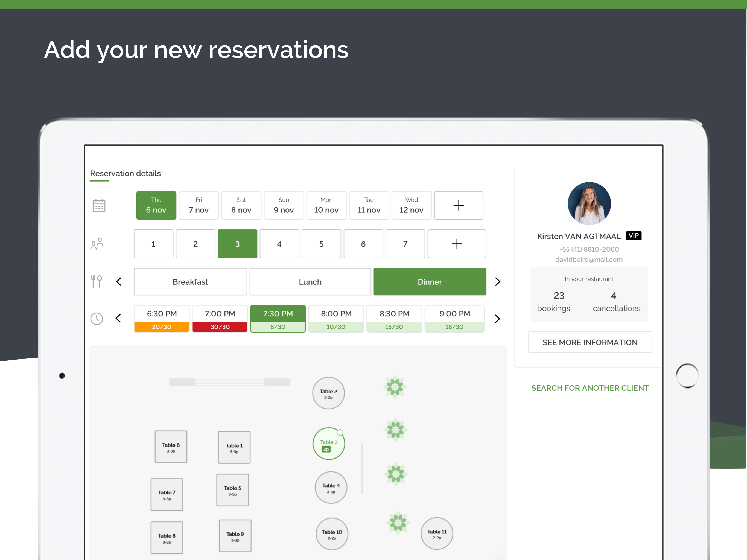Click the fork and spoon meal icon
747x560 pixels.
pyautogui.click(x=97, y=281)
